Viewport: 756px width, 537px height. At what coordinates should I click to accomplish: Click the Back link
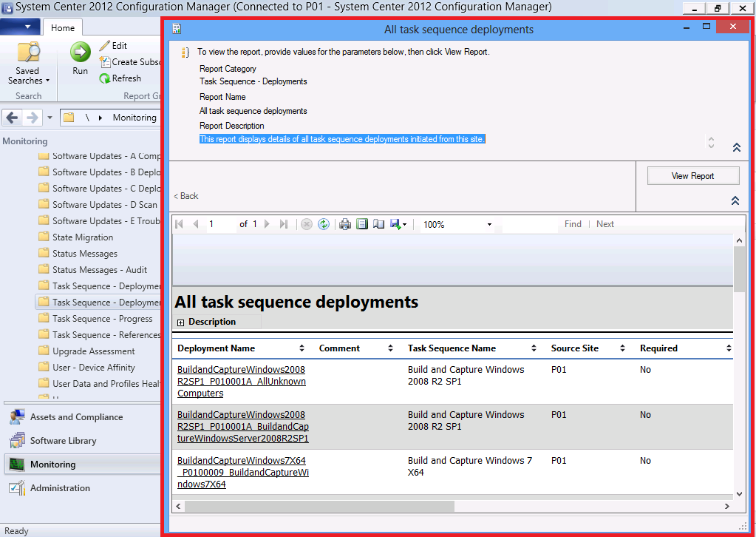(186, 196)
